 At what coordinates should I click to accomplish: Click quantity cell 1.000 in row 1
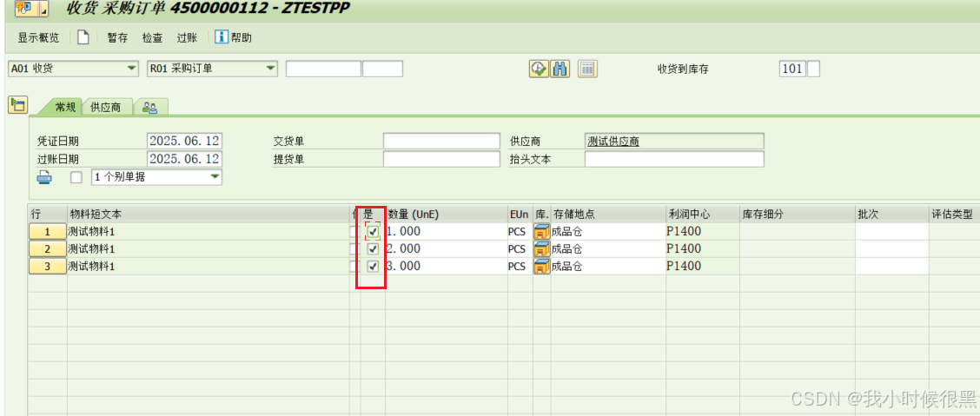point(447,232)
